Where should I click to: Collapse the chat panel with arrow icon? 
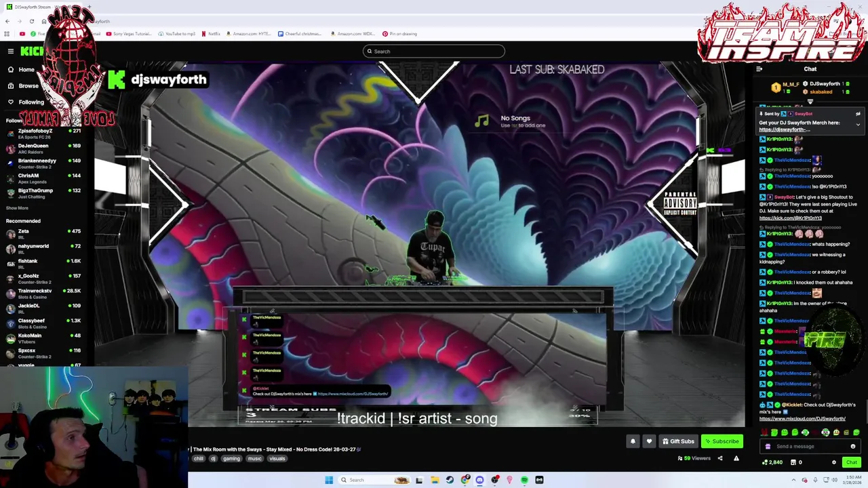[759, 69]
